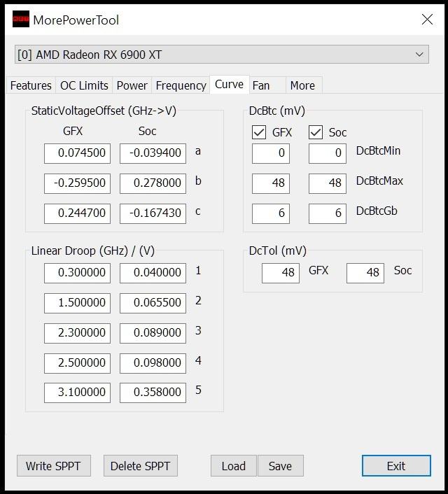Switch to the OC Limits tab

pyautogui.click(x=84, y=85)
